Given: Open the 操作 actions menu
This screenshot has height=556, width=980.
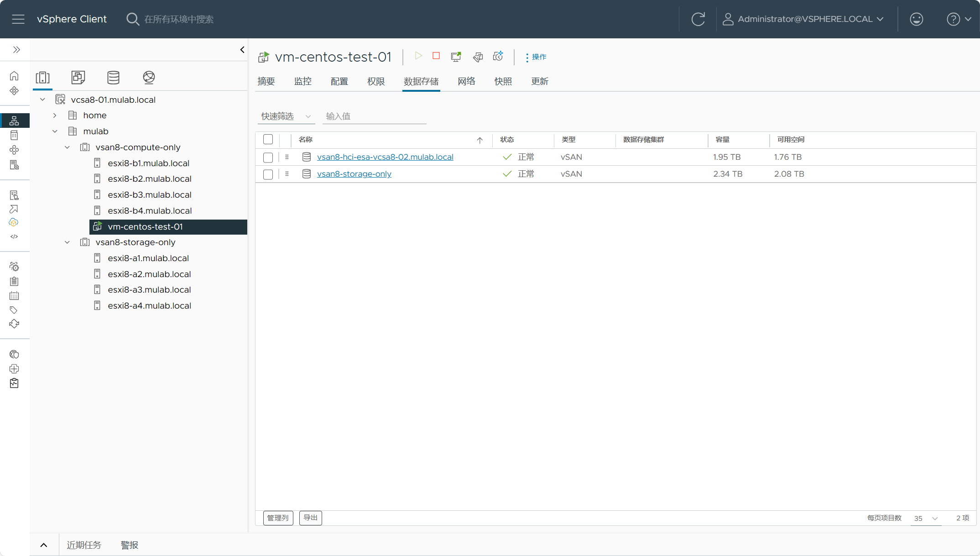Looking at the screenshot, I should click(x=536, y=57).
